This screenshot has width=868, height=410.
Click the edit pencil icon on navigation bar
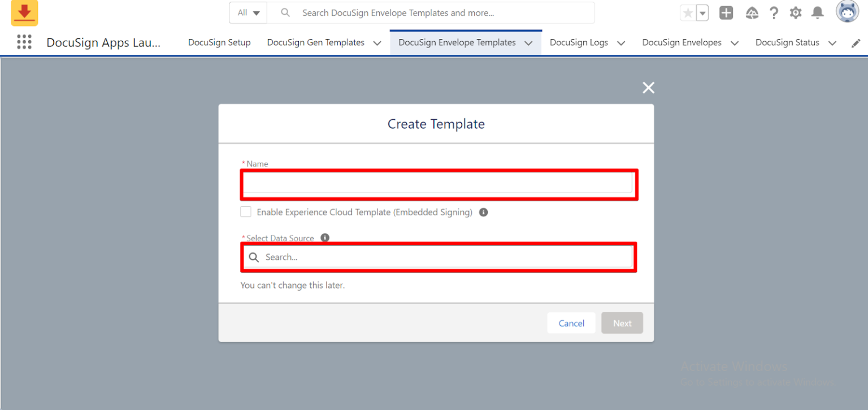[856, 42]
